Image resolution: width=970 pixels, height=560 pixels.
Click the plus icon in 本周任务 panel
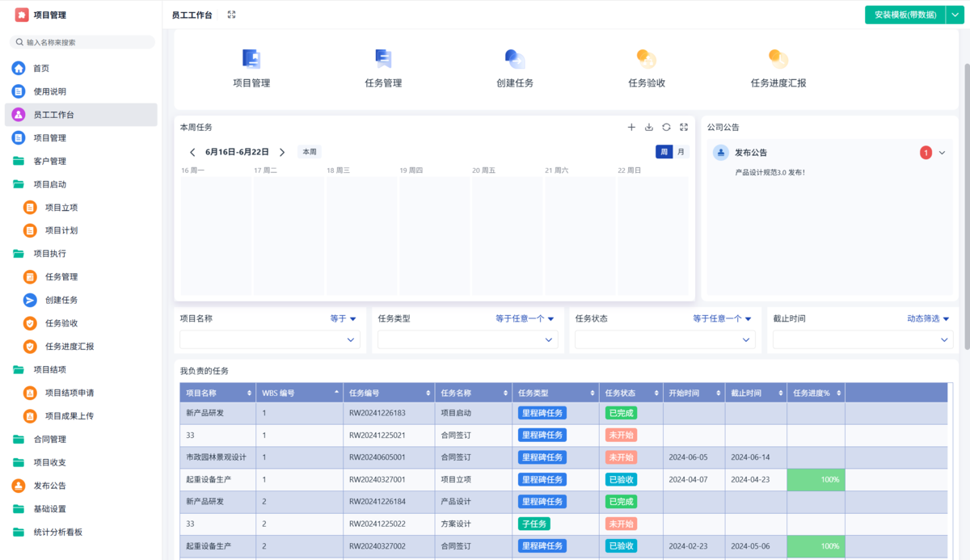[631, 128]
